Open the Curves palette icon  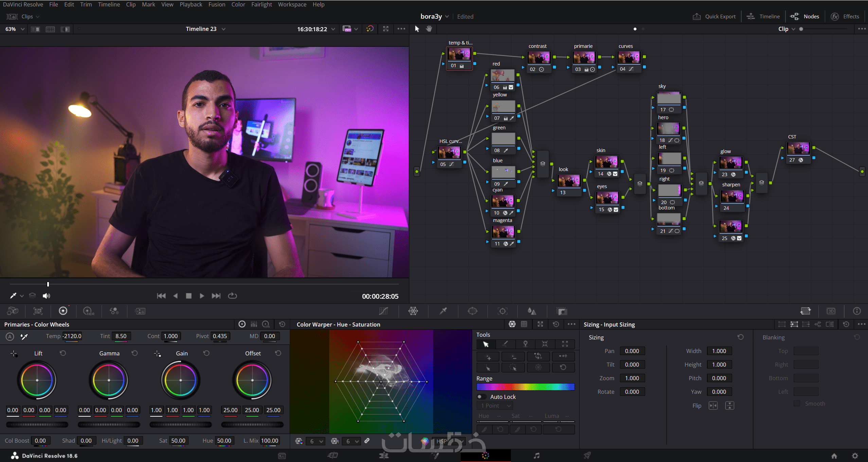click(384, 311)
